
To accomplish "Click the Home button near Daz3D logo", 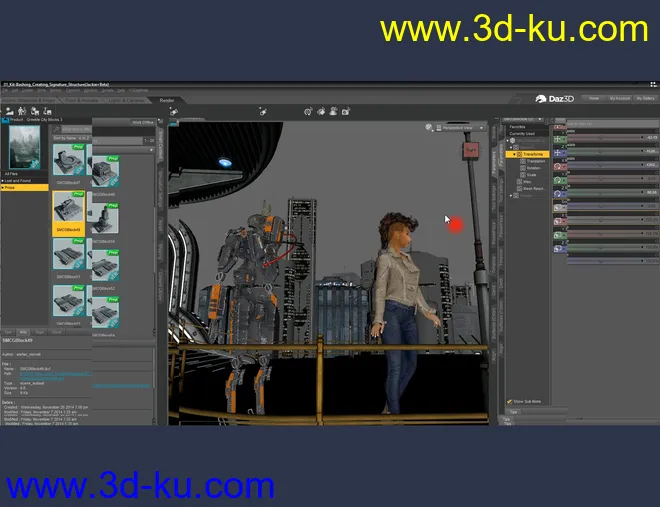I will point(593,99).
